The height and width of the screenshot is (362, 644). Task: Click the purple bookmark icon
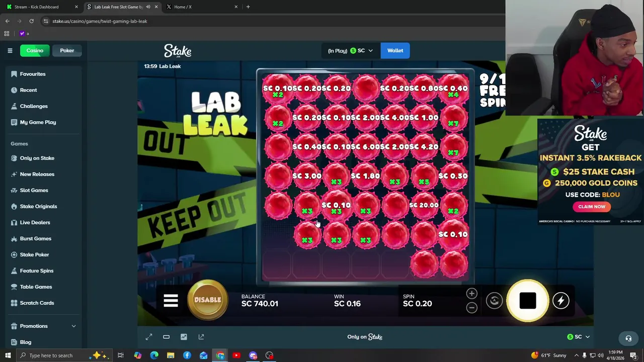coord(22,33)
